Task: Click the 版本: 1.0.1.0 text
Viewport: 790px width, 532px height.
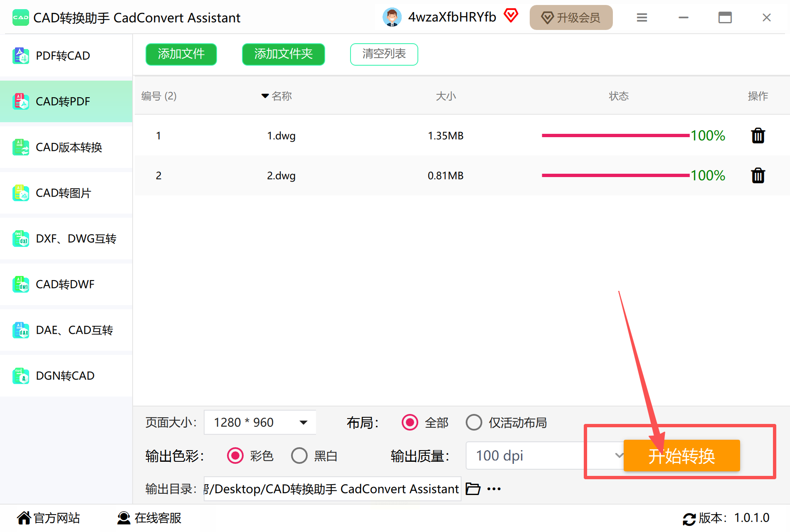Action: click(x=734, y=518)
